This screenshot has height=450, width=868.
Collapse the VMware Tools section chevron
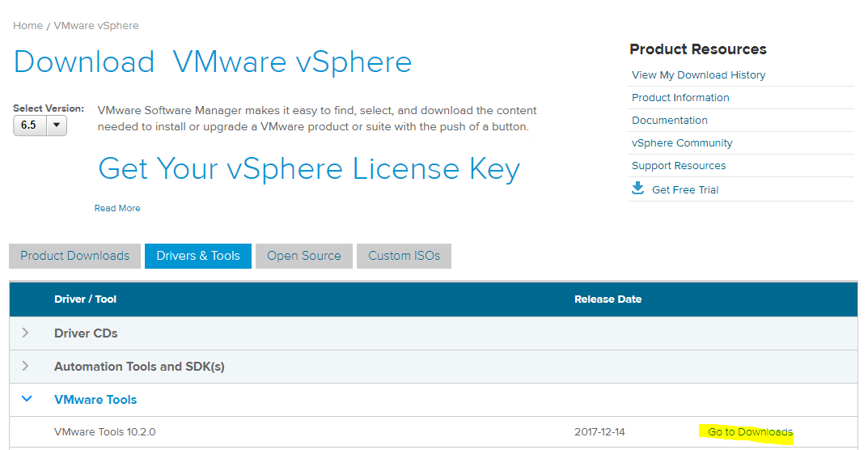pos(26,398)
